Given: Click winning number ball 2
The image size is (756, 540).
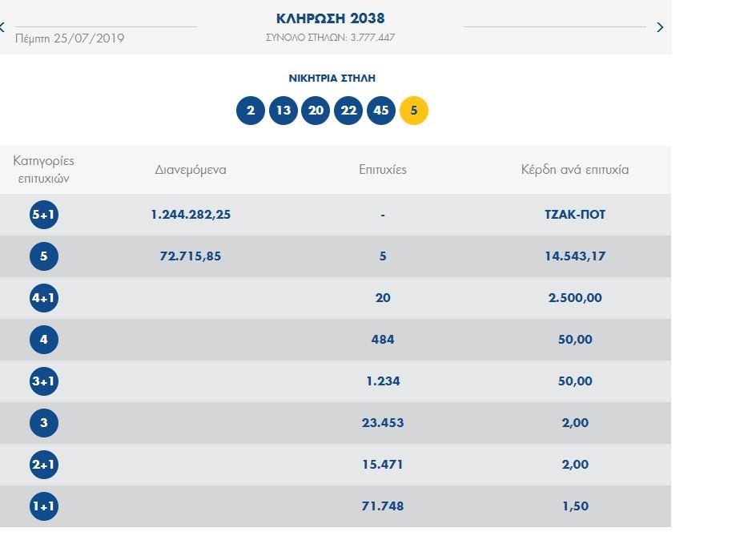Looking at the screenshot, I should click(x=251, y=111).
